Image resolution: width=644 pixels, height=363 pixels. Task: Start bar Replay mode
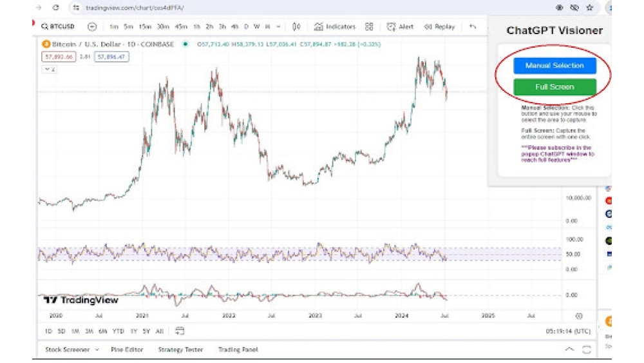tap(439, 26)
